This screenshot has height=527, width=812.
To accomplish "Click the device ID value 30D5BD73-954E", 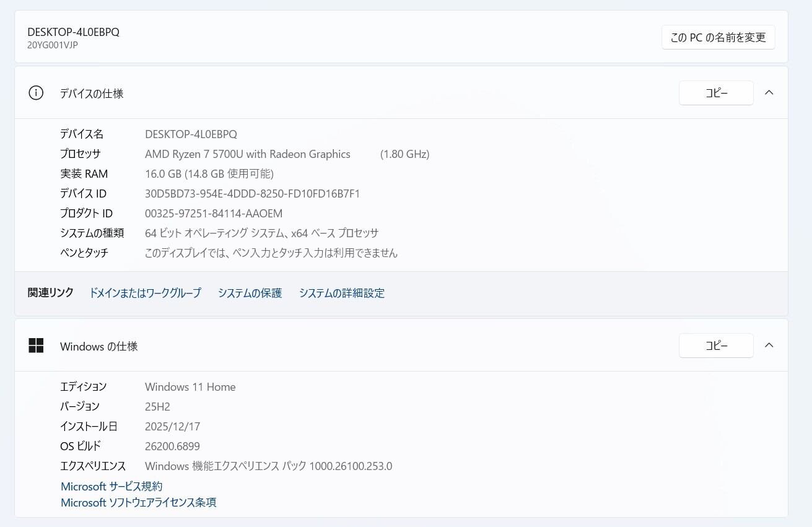I will pos(253,194).
